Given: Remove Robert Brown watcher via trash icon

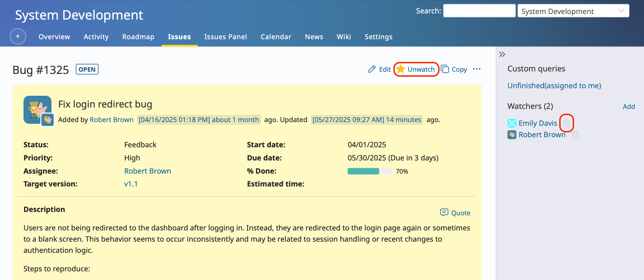Looking at the screenshot, I should [x=575, y=135].
